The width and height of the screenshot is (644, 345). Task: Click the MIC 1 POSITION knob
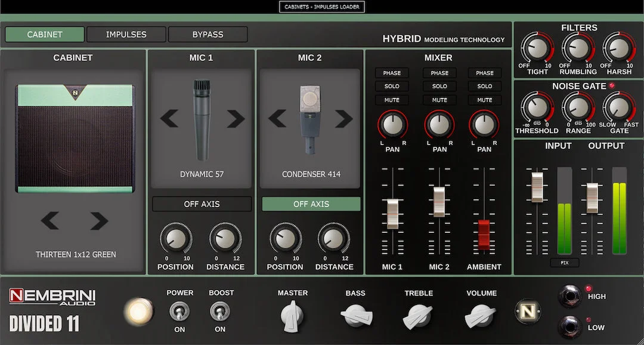176,239
